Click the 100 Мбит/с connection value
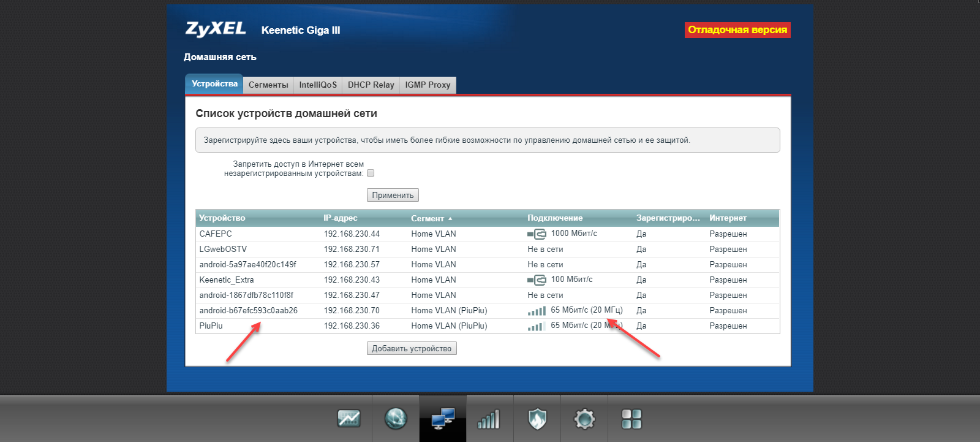Viewport: 980px width, 442px height. pos(571,280)
